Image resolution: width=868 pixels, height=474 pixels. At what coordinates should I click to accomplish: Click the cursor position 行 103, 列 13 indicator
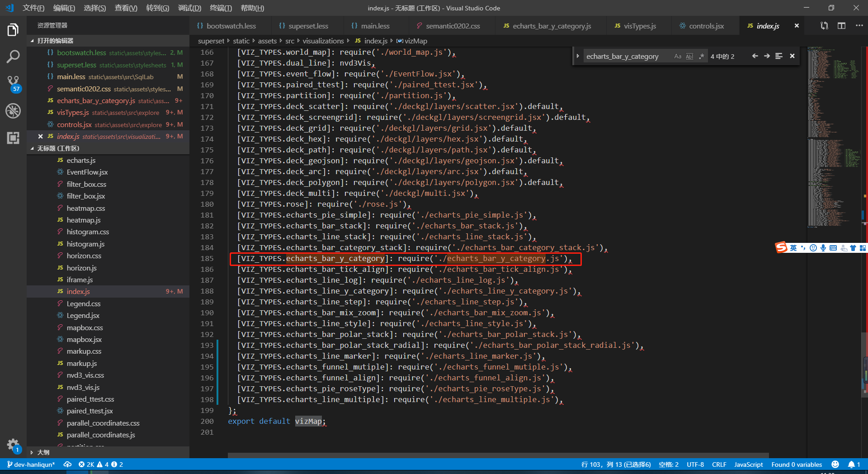[x=616, y=465]
